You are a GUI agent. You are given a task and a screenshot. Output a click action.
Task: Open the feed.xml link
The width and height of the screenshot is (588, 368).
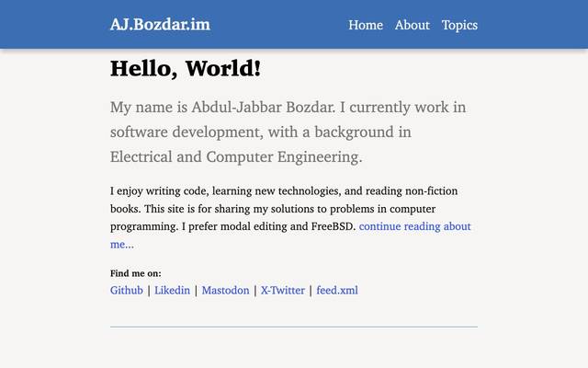tap(337, 291)
